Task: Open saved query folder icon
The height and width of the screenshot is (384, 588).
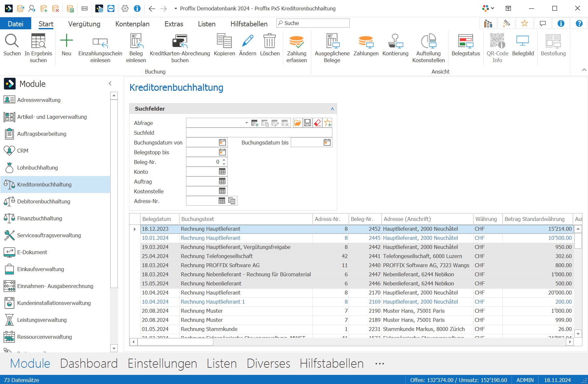Action: tap(297, 123)
